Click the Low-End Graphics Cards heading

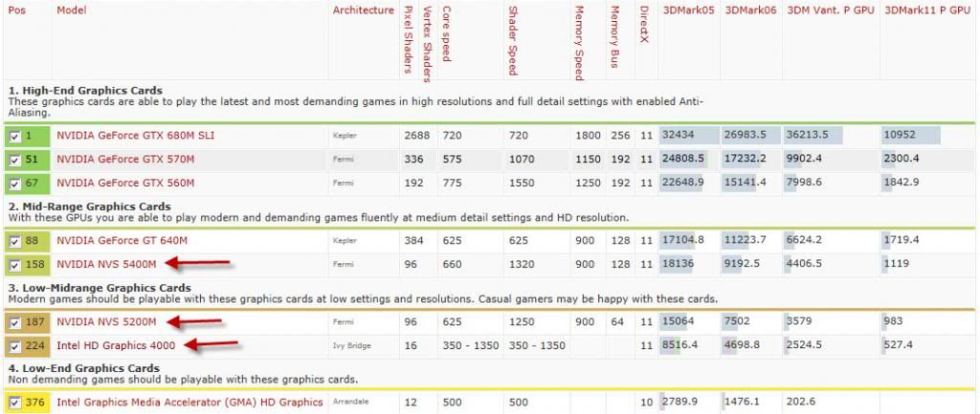(x=84, y=368)
